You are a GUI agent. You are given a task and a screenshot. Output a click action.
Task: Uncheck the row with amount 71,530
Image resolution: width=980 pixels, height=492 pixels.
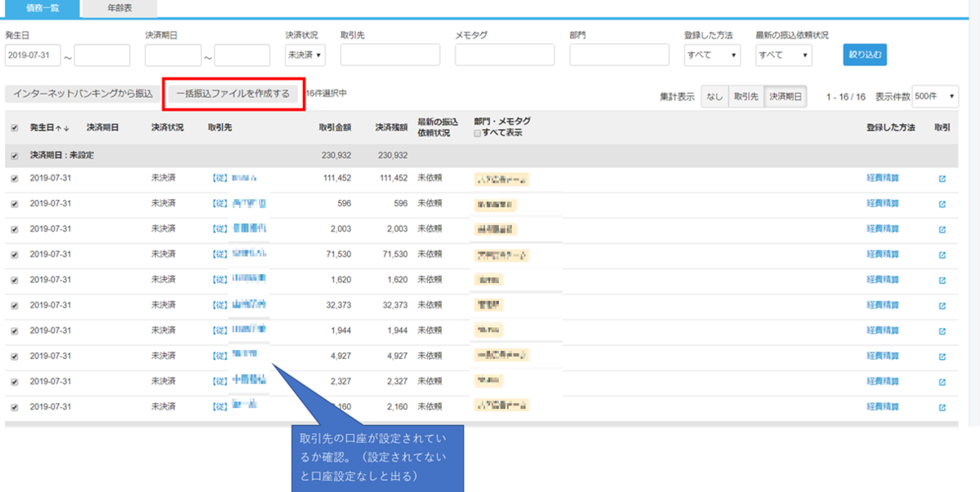[x=14, y=254]
